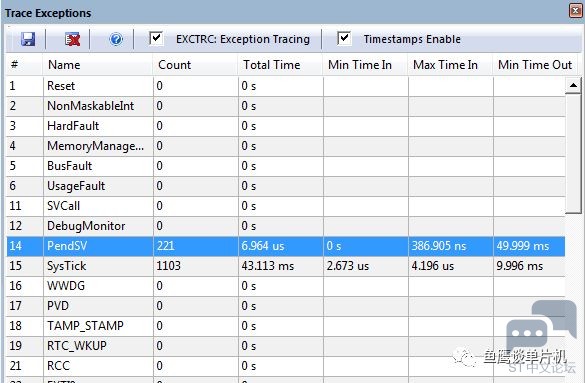Select the UsageFault row
The width and height of the screenshot is (585, 383).
(x=285, y=186)
